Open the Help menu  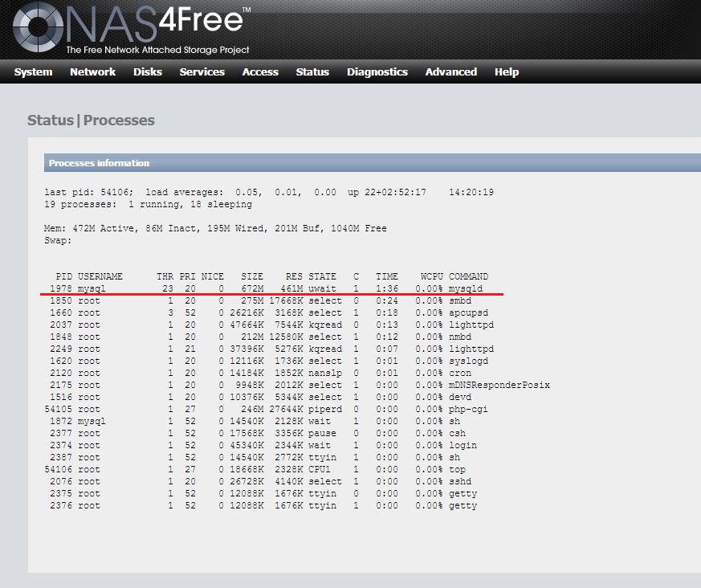507,72
